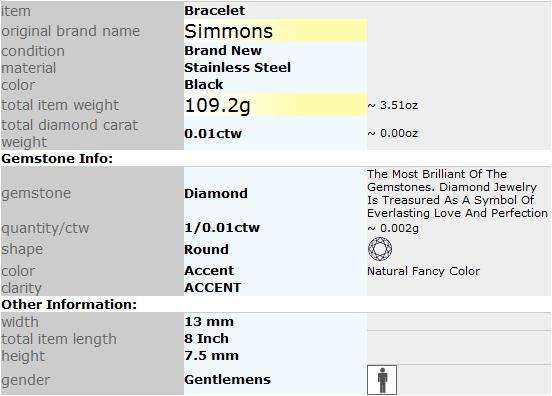Click the Gemstone Info section header
This screenshot has width=552, height=396.
click(x=57, y=158)
